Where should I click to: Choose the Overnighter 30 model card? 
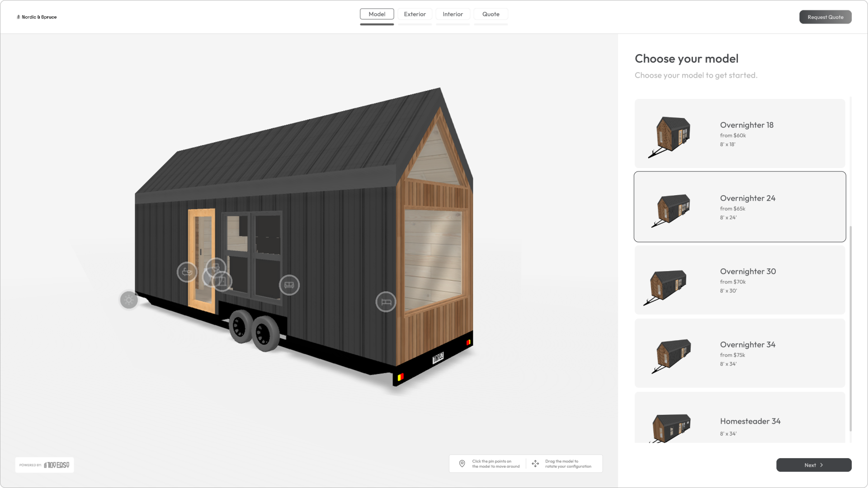[740, 280]
